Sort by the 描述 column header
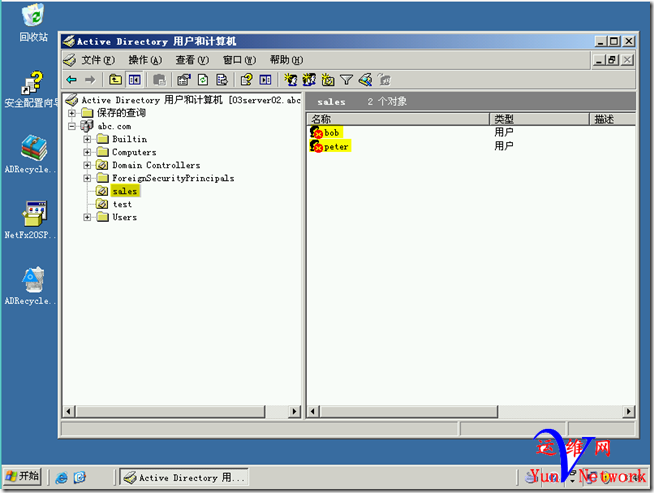This screenshot has width=654, height=493. (x=612, y=119)
